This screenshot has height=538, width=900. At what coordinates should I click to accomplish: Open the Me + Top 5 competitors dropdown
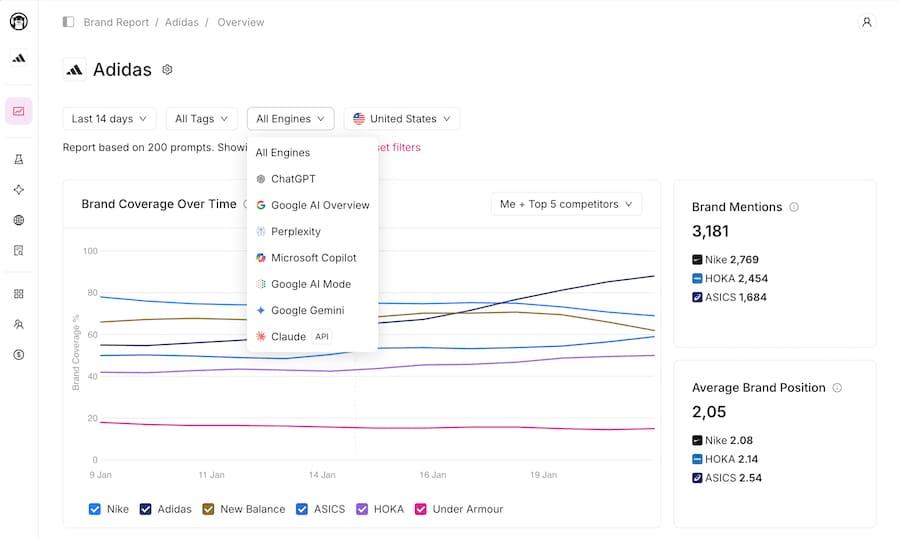(x=566, y=204)
